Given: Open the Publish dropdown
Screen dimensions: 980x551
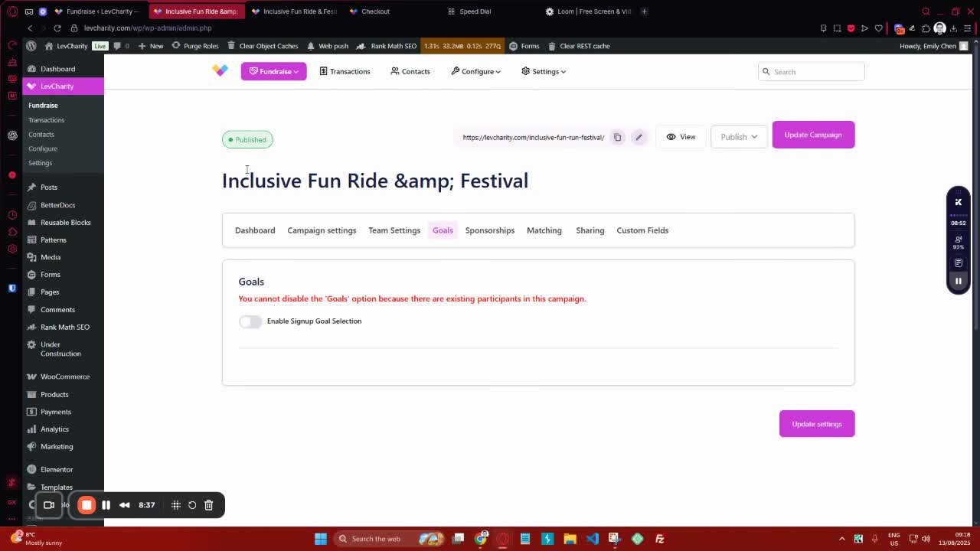Looking at the screenshot, I should point(739,137).
